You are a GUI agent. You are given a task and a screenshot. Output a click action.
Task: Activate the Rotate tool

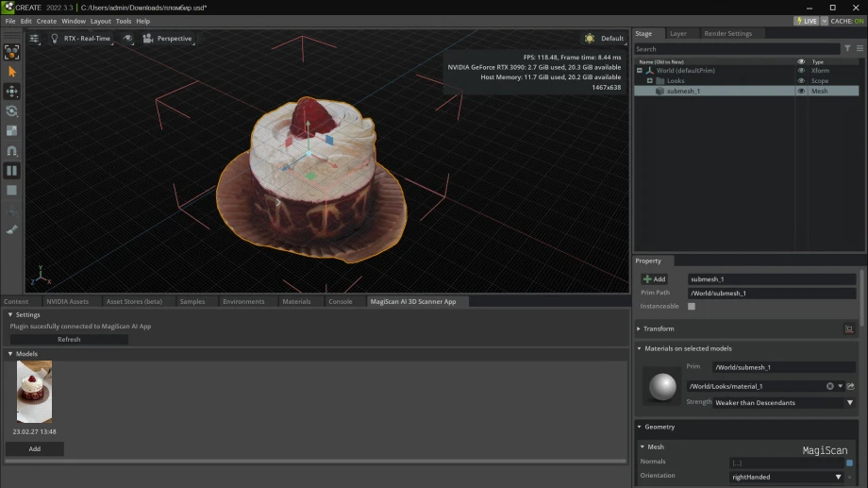pos(11,110)
